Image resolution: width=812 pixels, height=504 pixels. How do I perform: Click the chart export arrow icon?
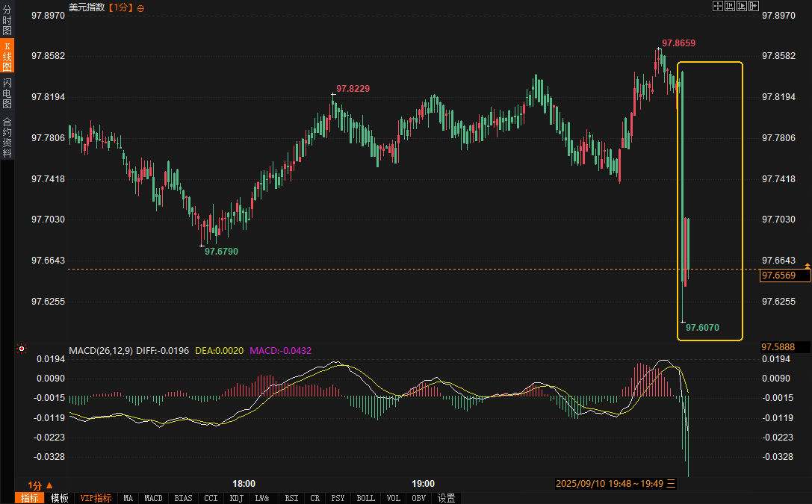click(x=754, y=6)
